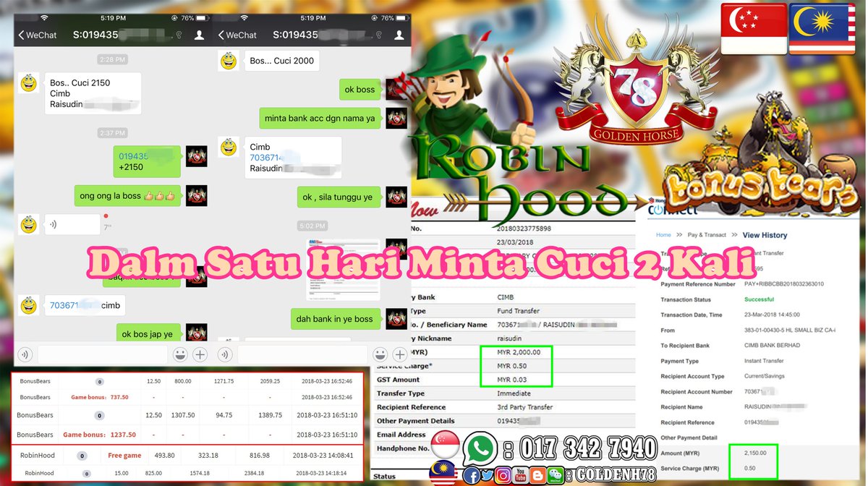This screenshot has width=868, height=486.
Task: Select 'dah bank in ye boss' message
Action: (335, 318)
